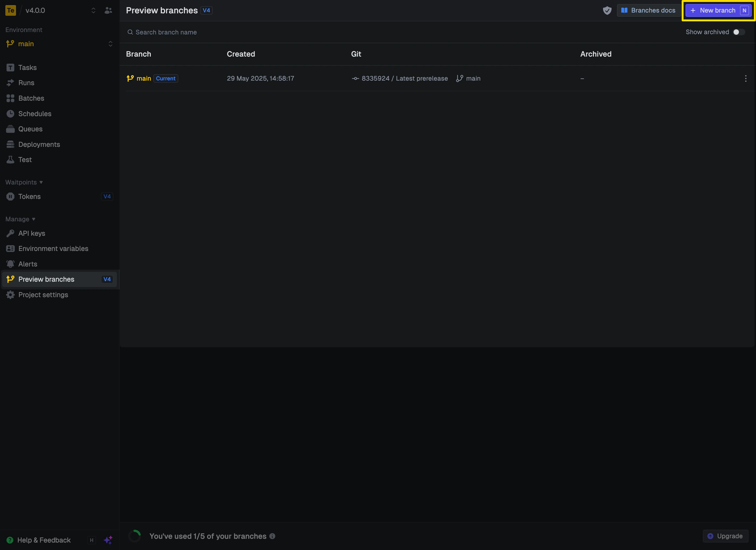Click the branch usage progress ring
Viewport: 756px width, 550px height.
[135, 536]
